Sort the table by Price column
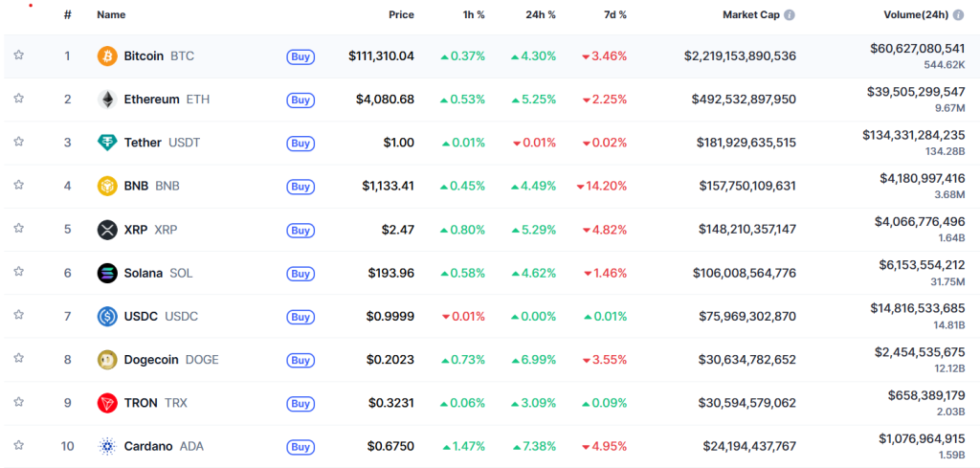The width and height of the screenshot is (980, 468). [x=401, y=15]
